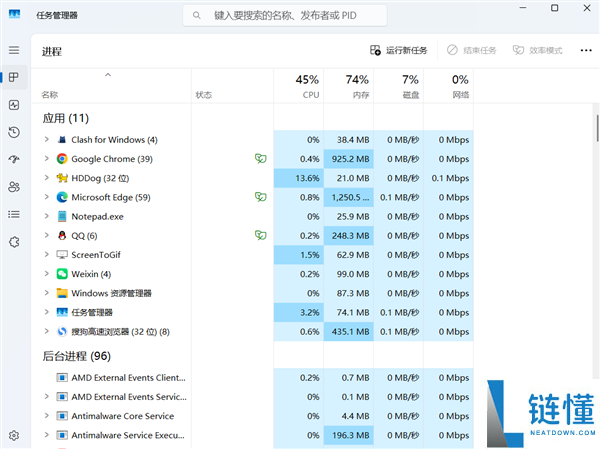Sort by the 网络 network column header
Image resolution: width=600 pixels, height=449 pixels.
click(448, 86)
